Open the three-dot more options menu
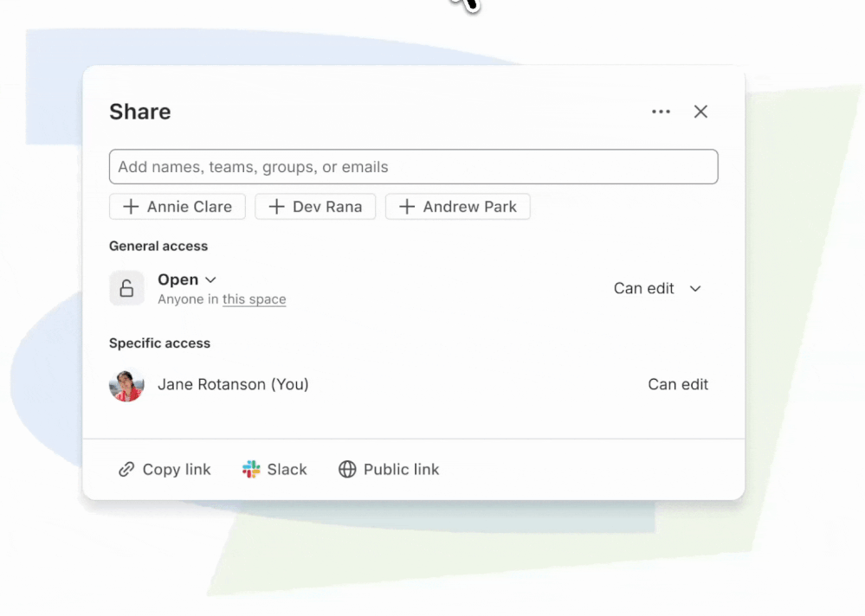The width and height of the screenshot is (865, 616). point(661,112)
